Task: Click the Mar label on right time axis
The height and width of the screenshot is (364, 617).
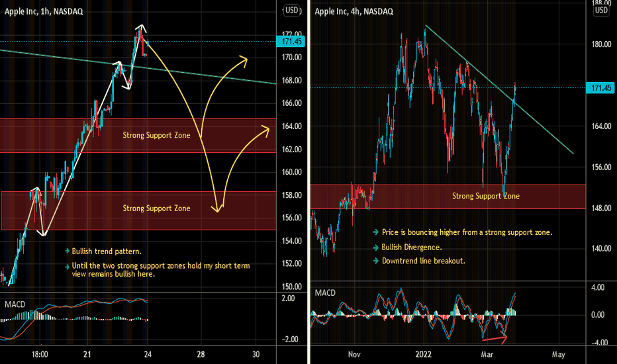Action: pos(487,355)
